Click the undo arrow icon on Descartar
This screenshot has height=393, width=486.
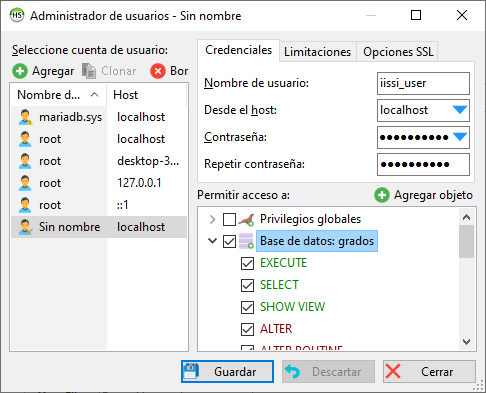pos(292,371)
